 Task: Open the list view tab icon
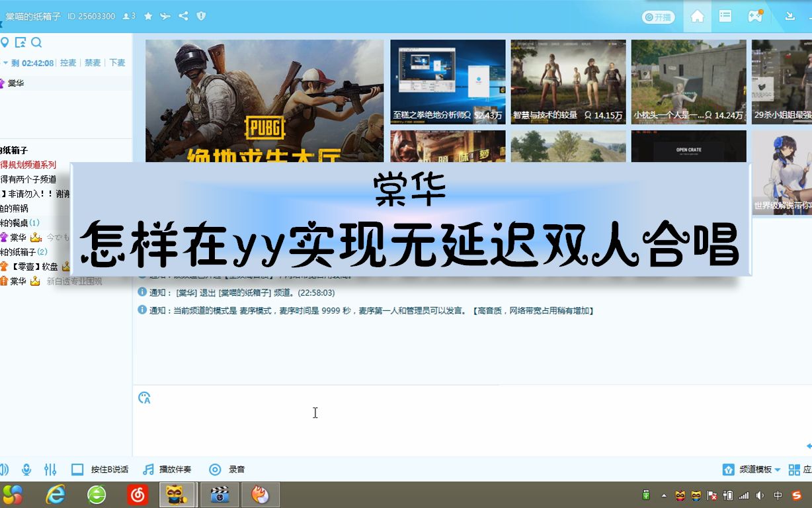[x=725, y=17]
